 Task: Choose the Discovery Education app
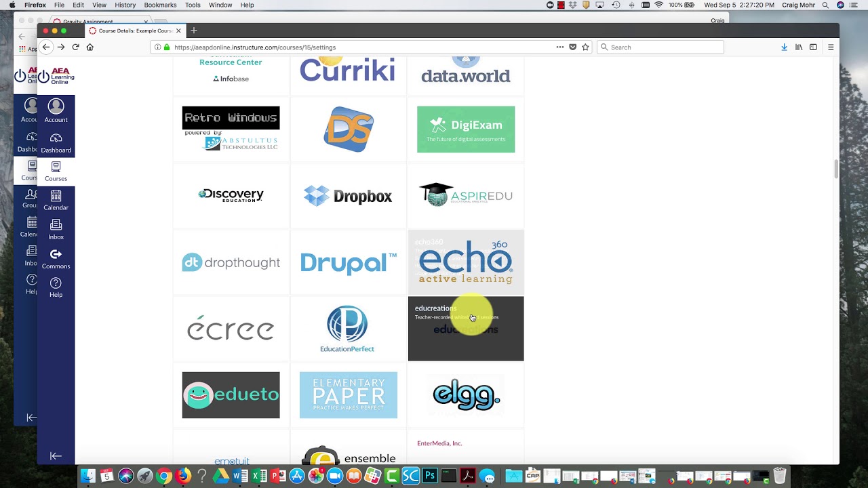coord(231,196)
